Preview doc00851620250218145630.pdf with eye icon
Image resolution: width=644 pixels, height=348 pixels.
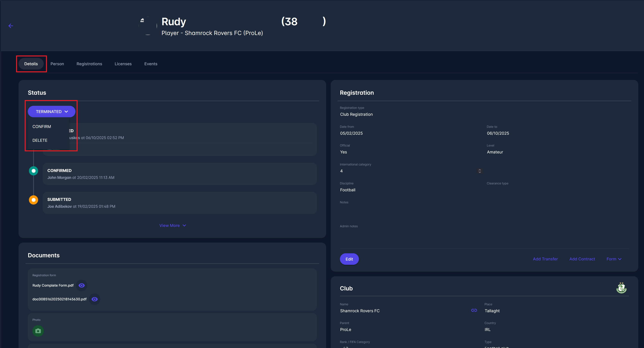pyautogui.click(x=94, y=299)
